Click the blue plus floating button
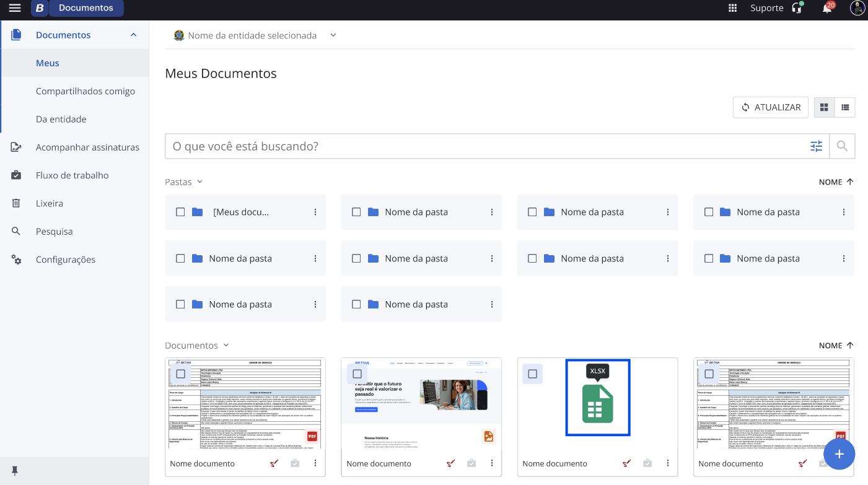868x485 pixels. point(839,454)
